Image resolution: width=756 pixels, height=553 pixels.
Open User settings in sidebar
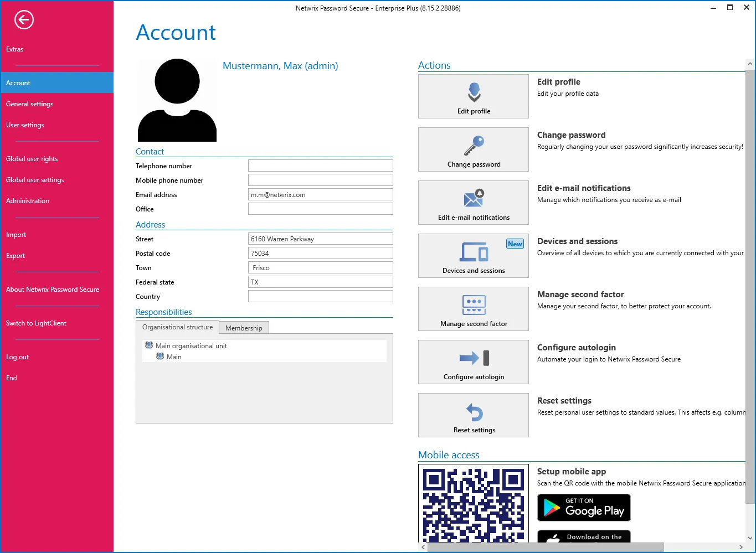tap(57, 125)
